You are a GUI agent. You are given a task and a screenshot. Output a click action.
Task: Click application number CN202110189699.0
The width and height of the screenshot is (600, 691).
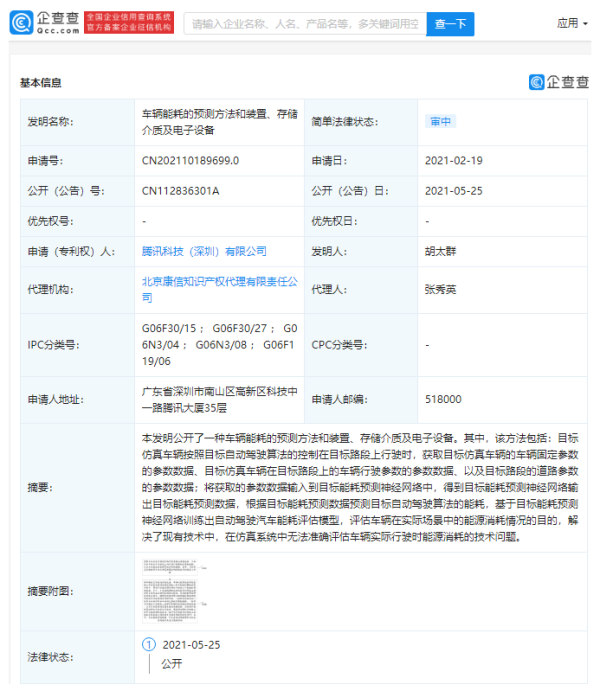pyautogui.click(x=190, y=160)
